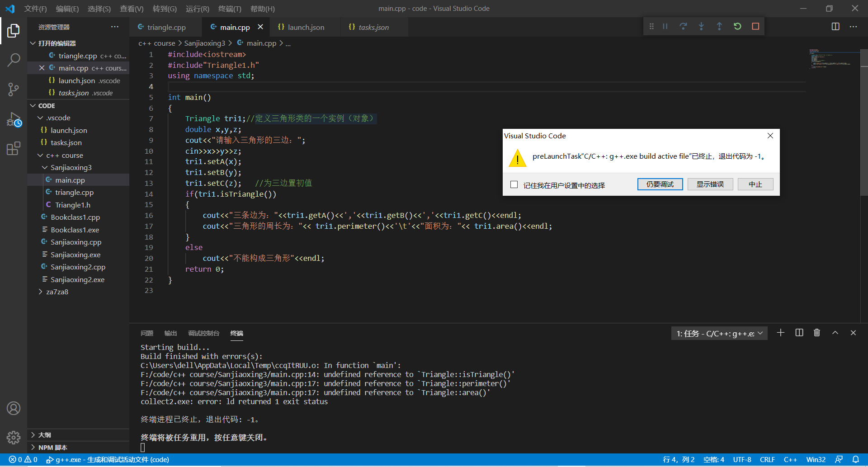Open Explorer panel more actions ellipsis

(x=115, y=27)
